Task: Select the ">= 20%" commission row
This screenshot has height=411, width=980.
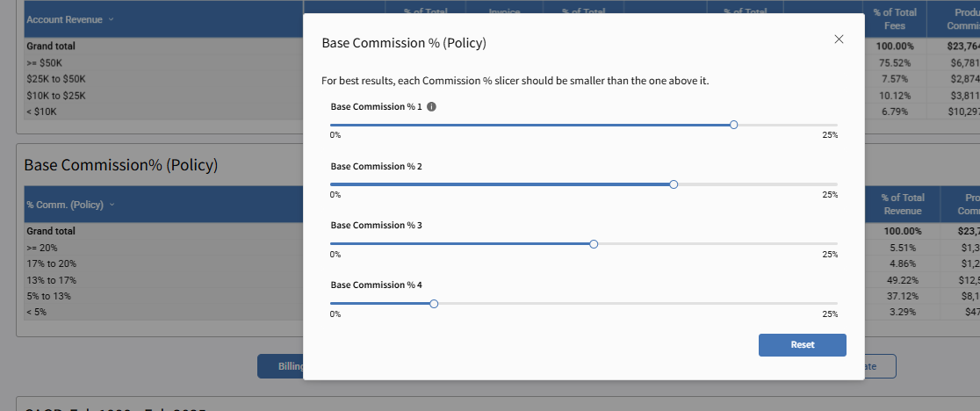Action: click(43, 249)
